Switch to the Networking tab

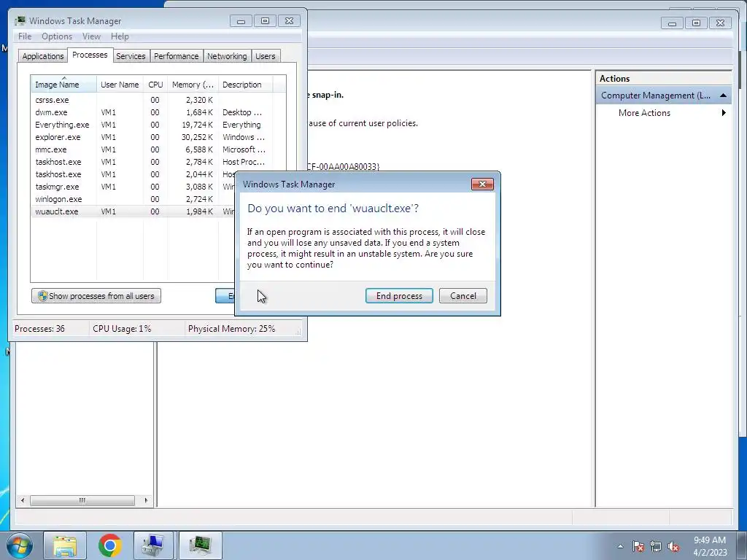click(x=227, y=56)
